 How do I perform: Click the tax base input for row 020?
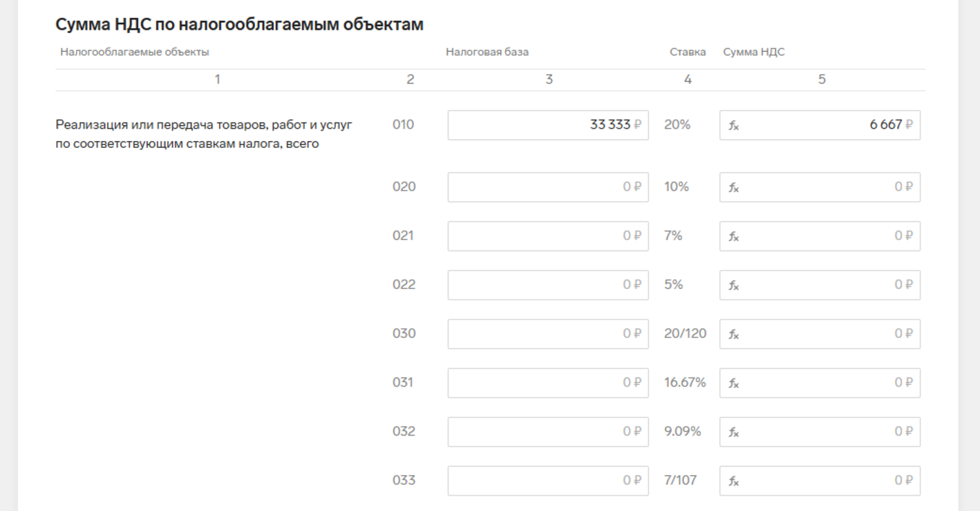click(x=548, y=187)
